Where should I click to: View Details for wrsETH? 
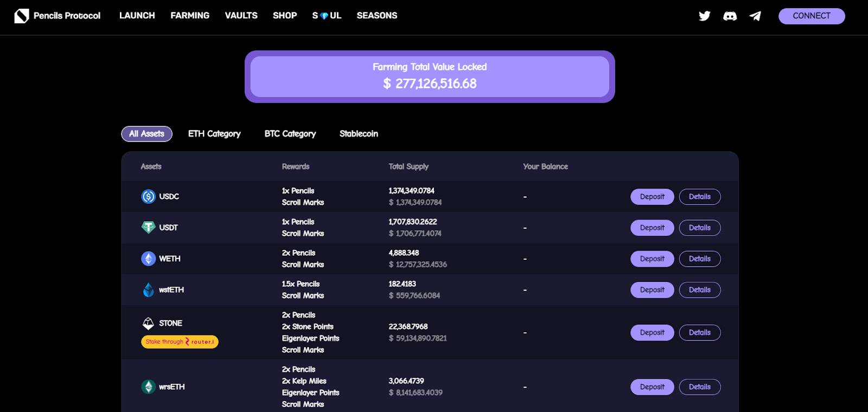700,387
